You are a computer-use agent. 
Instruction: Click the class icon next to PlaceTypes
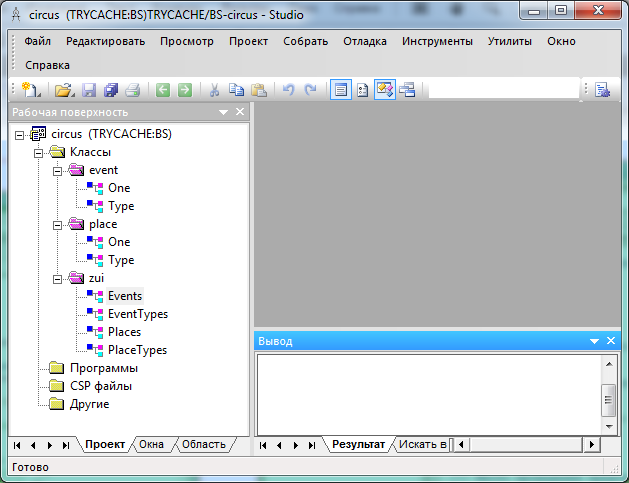95,350
